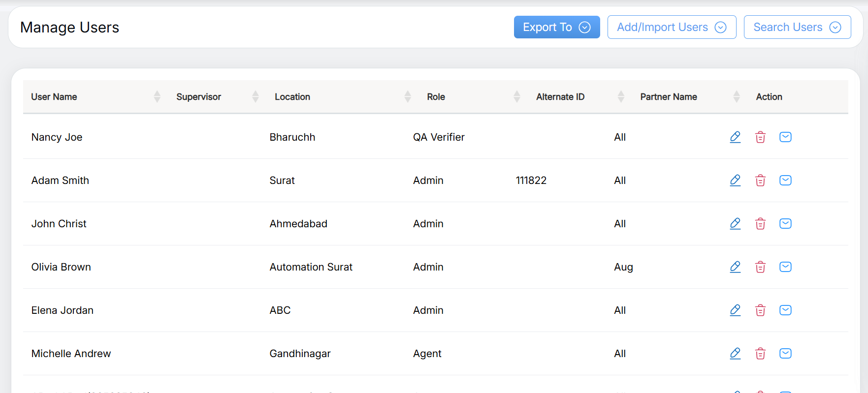This screenshot has width=868, height=393.
Task: Sort table by Supervisor column
Action: pos(255,97)
